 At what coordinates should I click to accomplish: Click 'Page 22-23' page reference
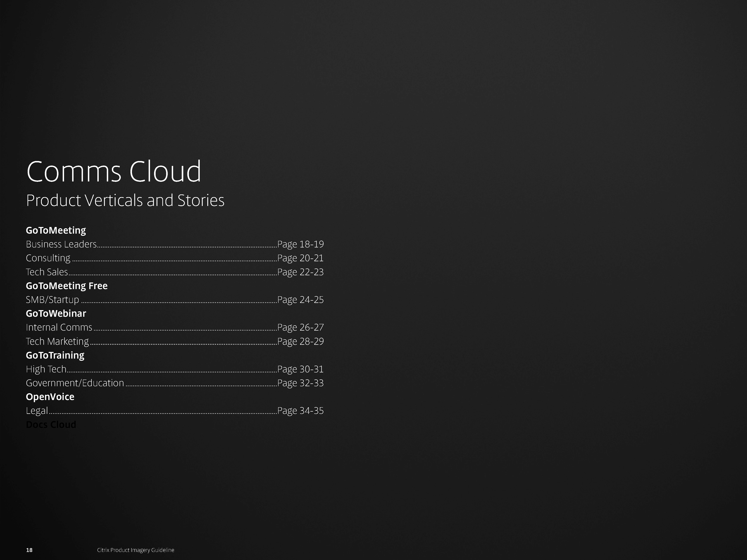(x=301, y=272)
